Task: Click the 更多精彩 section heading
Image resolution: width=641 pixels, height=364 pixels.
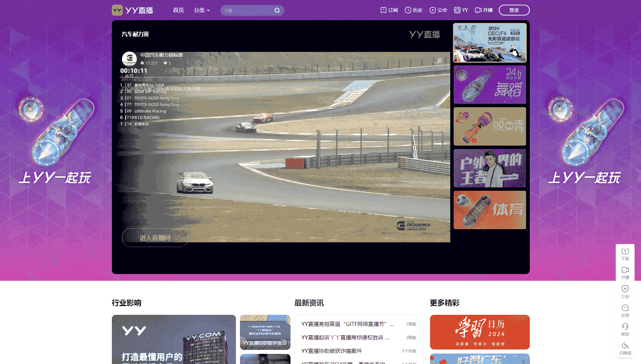Action: coord(445,303)
